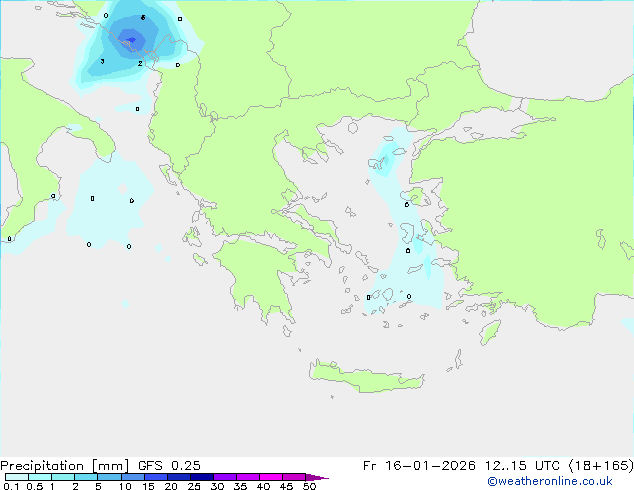
Task: Click the island of Crete on map
Action: (367, 376)
